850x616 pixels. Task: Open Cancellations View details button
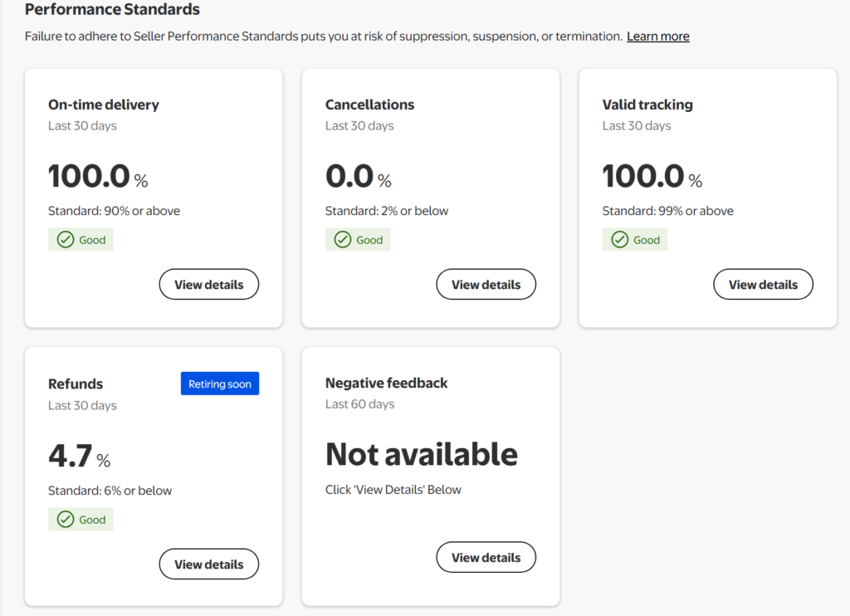click(486, 285)
